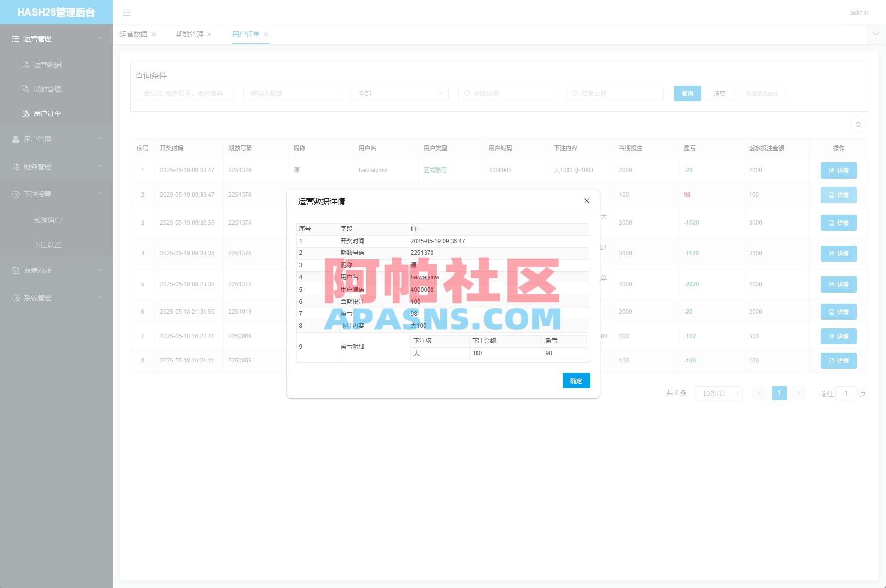
Task: Click the 导出到Excel button
Action: click(761, 93)
